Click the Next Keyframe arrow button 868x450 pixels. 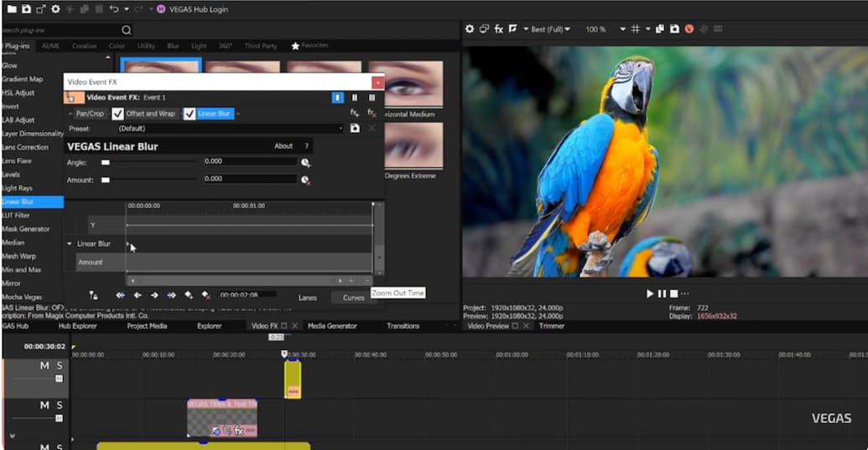tap(154, 296)
